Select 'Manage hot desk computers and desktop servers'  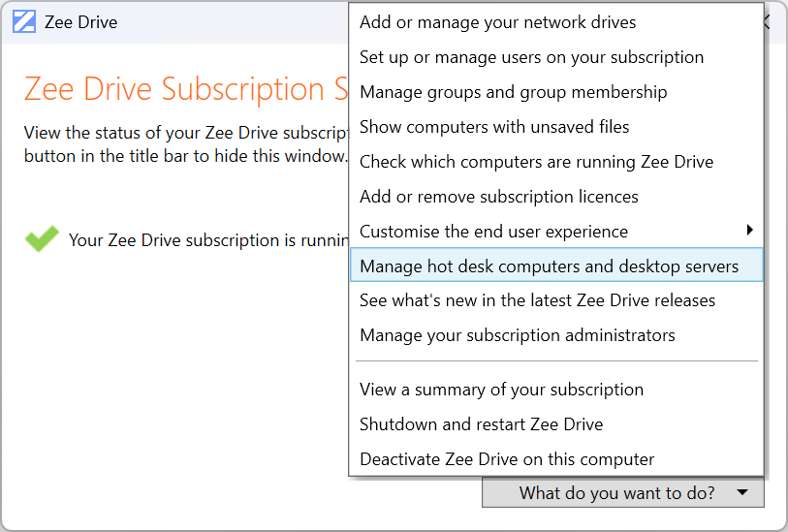click(x=549, y=266)
